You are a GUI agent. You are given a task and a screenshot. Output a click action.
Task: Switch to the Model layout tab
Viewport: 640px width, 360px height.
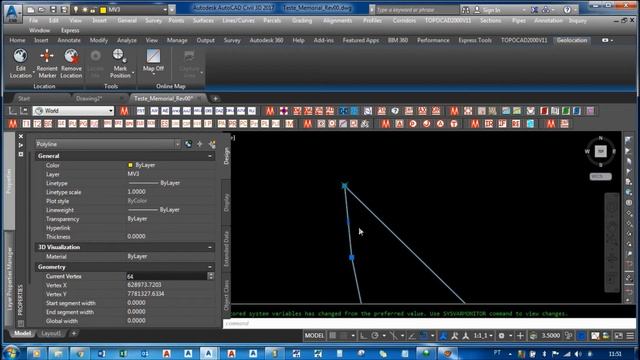tap(22, 333)
